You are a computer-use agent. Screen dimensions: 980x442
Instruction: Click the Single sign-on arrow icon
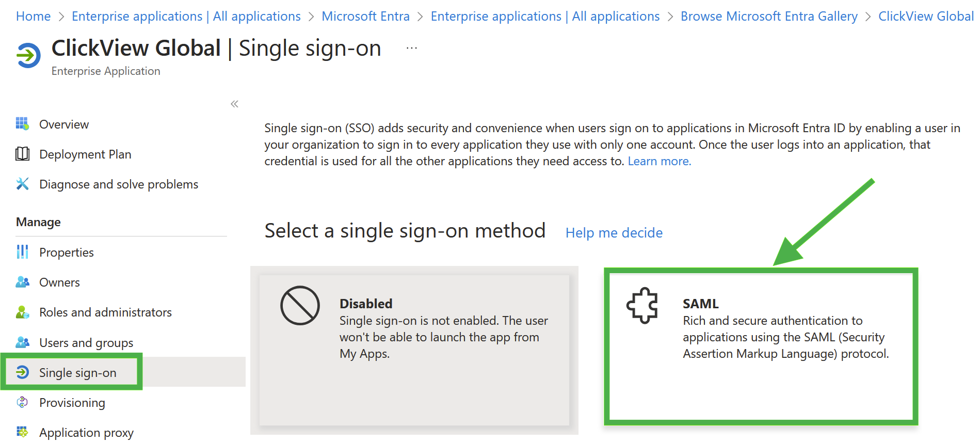(22, 372)
